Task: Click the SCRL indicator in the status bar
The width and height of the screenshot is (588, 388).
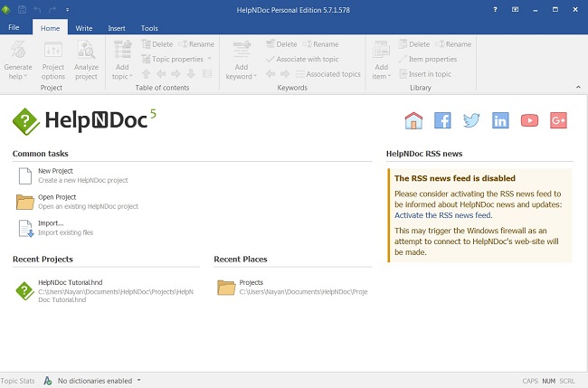Action: point(567,382)
